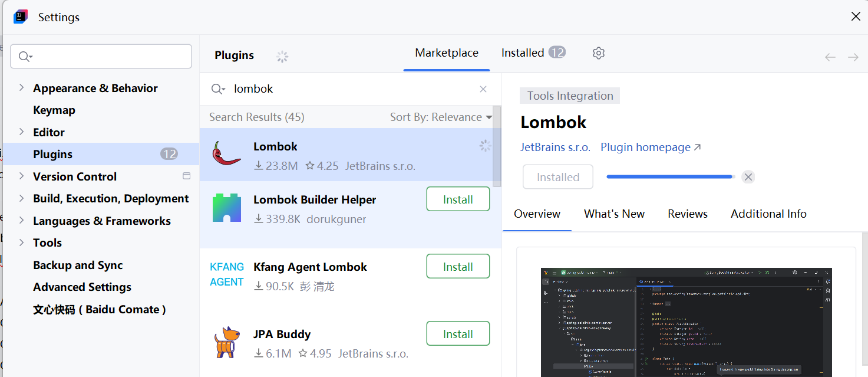
Task: Select the Overview tab
Action: [537, 214]
